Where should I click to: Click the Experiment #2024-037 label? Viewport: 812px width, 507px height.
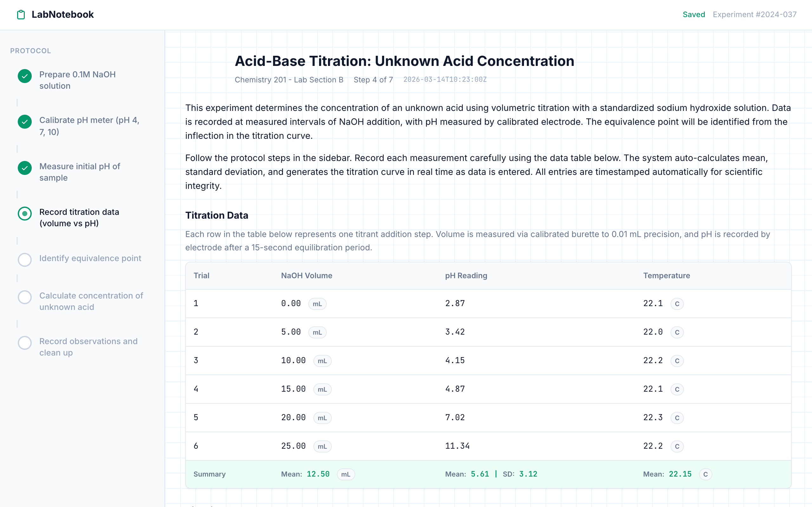coord(754,15)
